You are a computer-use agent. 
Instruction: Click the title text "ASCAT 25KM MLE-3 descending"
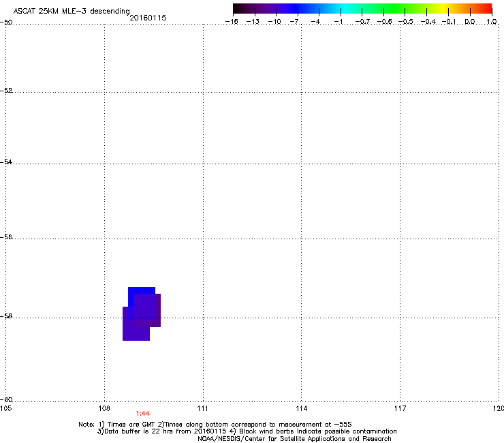[72, 12]
